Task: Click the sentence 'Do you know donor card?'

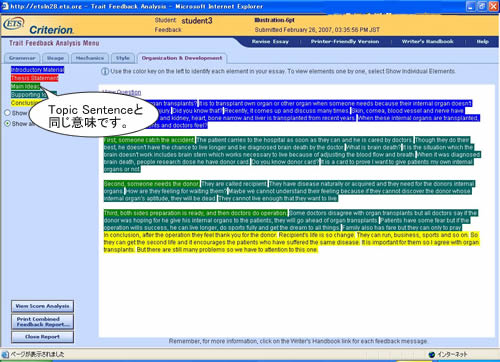Action: click(x=285, y=162)
